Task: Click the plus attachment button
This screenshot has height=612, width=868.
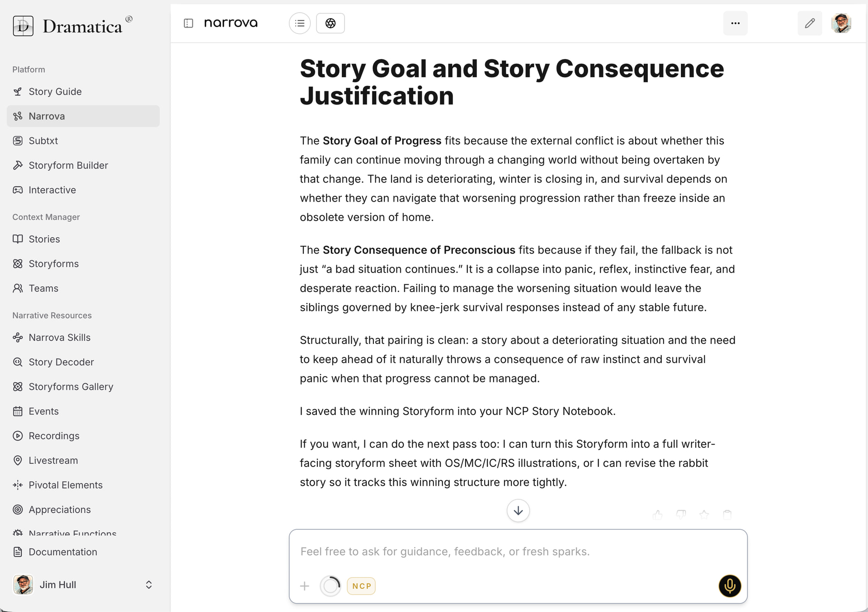Action: point(305,586)
